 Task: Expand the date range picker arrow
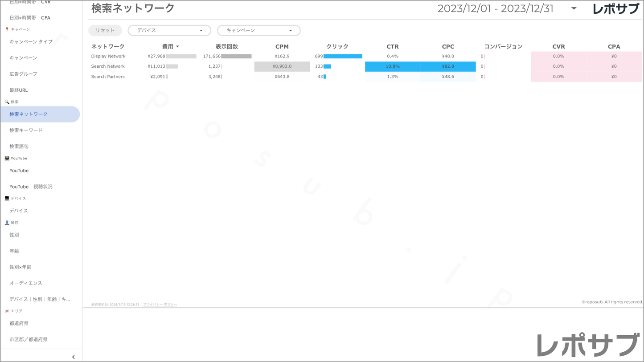574,8
